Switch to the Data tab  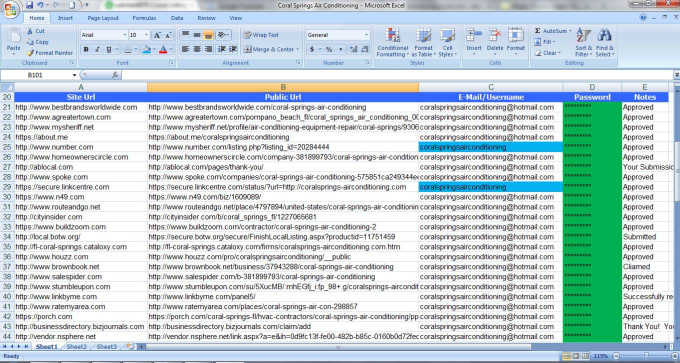[x=177, y=18]
